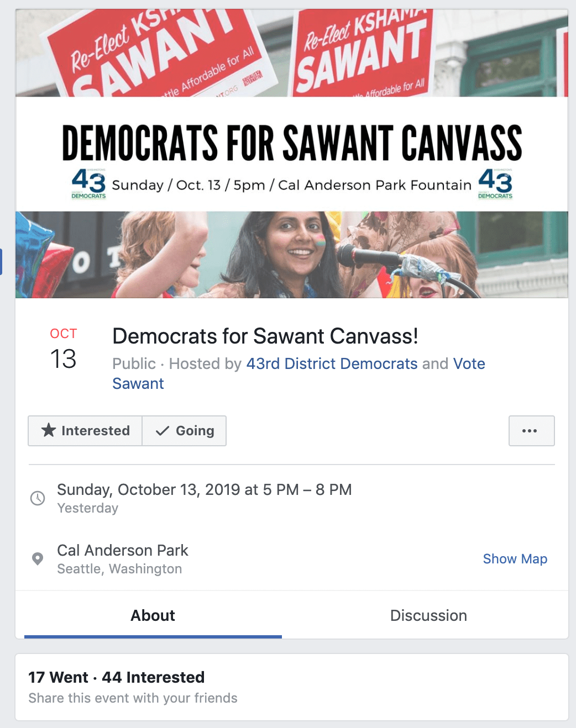Click the location pin icon
The height and width of the screenshot is (728, 576).
click(x=38, y=559)
